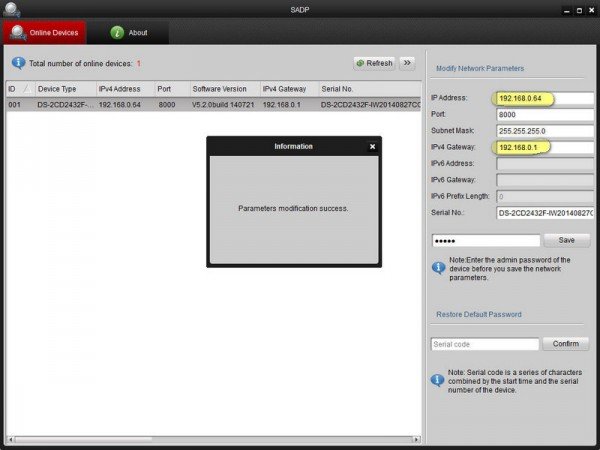600x450 pixels.
Task: Click the Port input field
Action: tap(545, 114)
